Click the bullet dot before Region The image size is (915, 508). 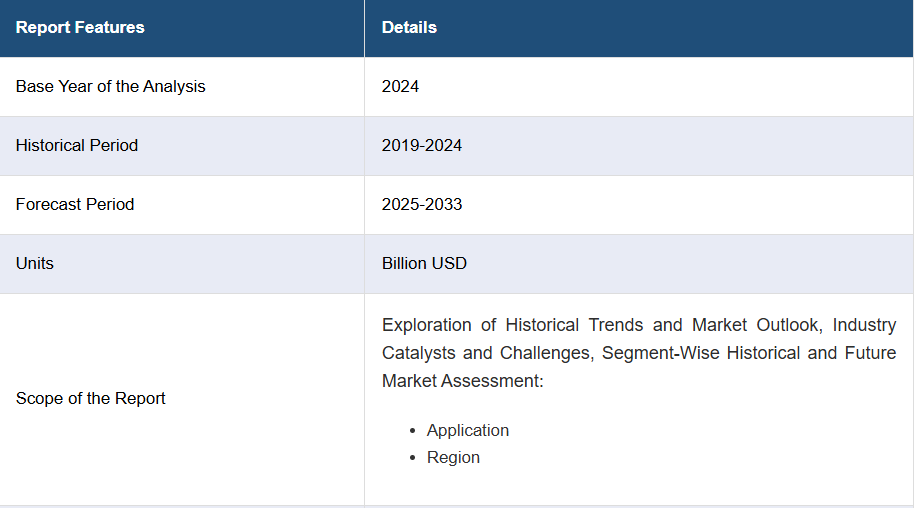(413, 458)
